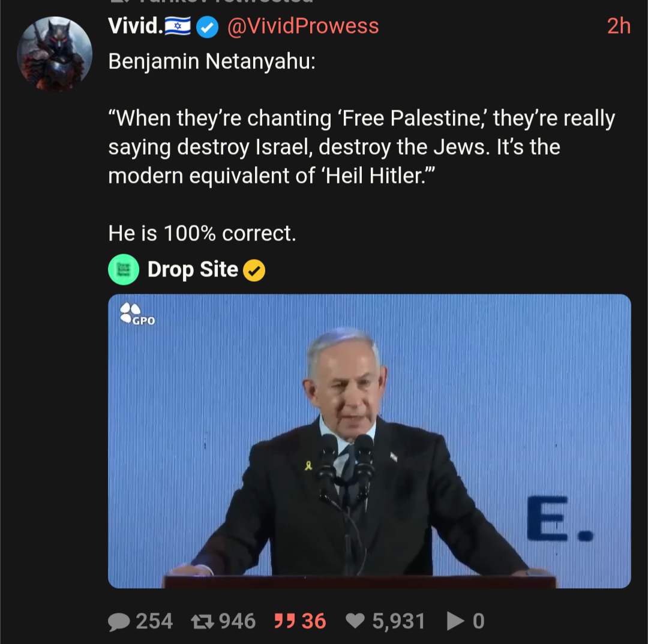648x644 pixels.
Task: Click the reply speech bubble icon
Action: (119, 621)
